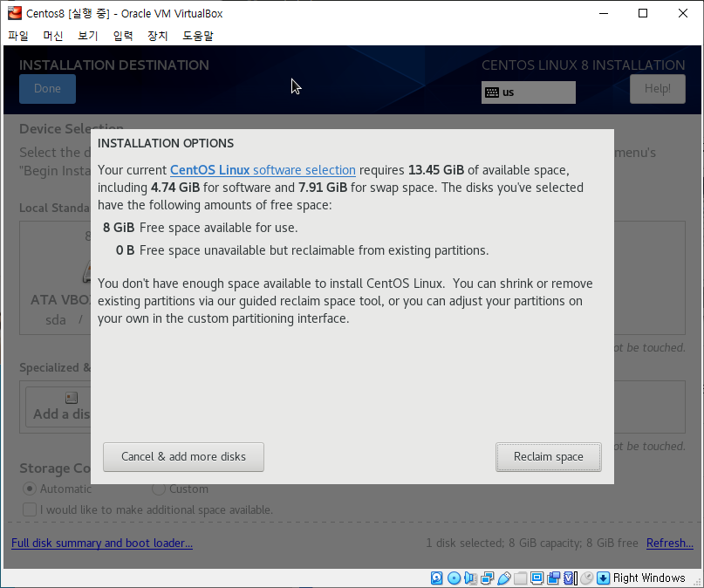
Task: Click the 13.45 GiB required space text
Action: click(x=436, y=170)
